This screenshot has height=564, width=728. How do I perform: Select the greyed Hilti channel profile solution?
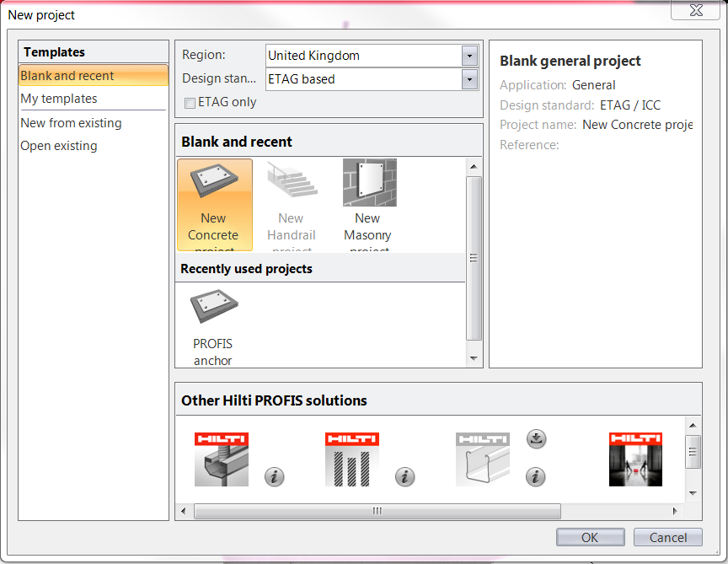[x=483, y=459]
